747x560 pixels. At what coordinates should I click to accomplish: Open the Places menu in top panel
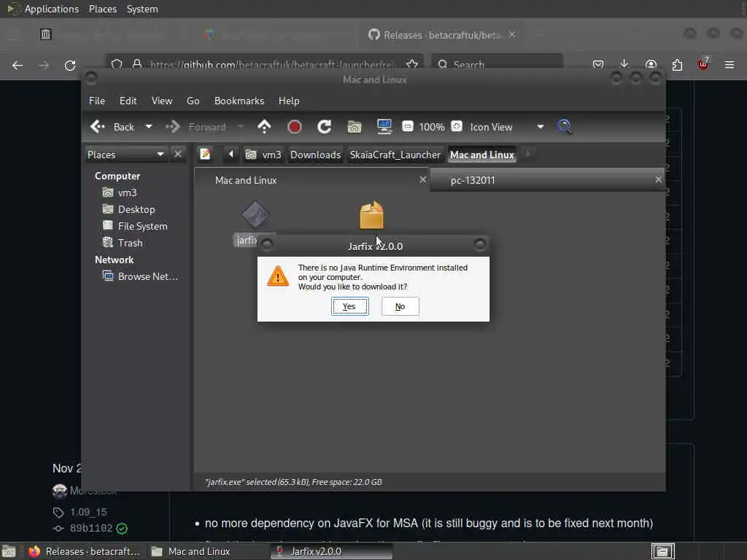(x=103, y=9)
